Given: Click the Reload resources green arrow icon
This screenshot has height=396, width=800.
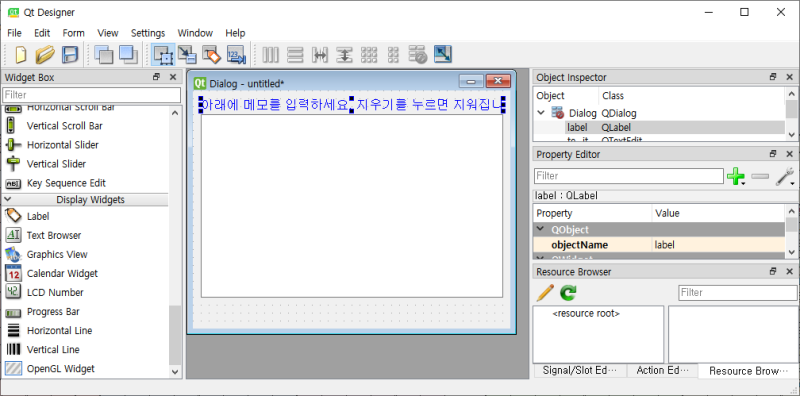Looking at the screenshot, I should click(x=568, y=292).
